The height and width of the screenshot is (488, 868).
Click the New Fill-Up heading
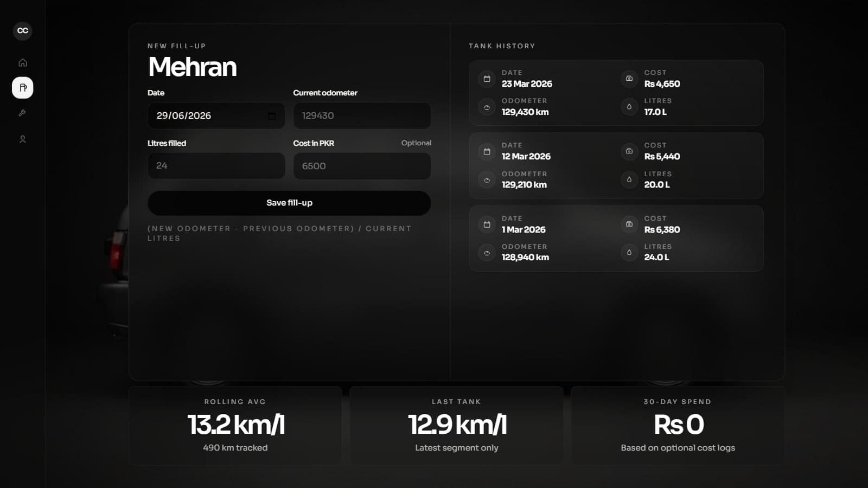pos(177,46)
